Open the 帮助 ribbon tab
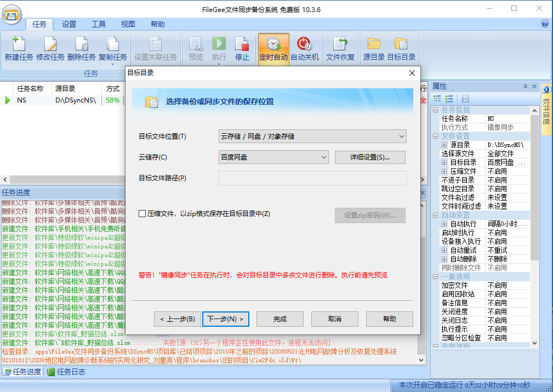Image resolution: width=553 pixels, height=392 pixels. coord(158,24)
